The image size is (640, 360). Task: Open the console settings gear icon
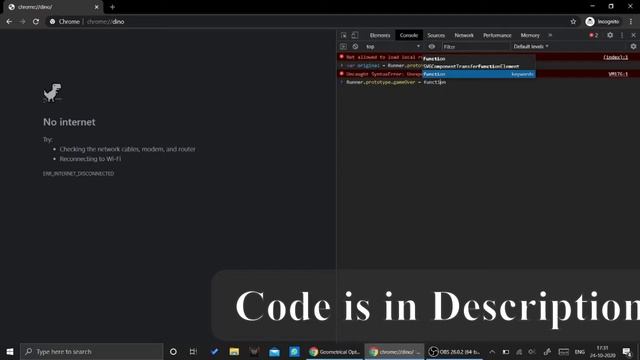tap(633, 47)
